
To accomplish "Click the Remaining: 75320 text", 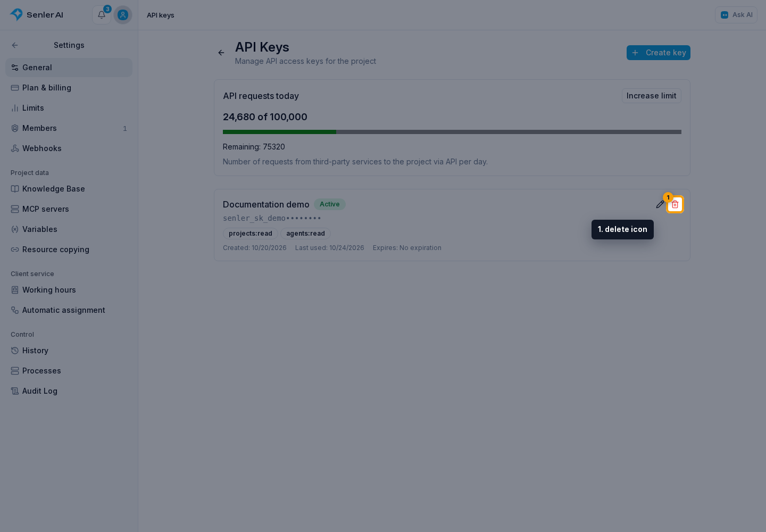I will pos(254,147).
